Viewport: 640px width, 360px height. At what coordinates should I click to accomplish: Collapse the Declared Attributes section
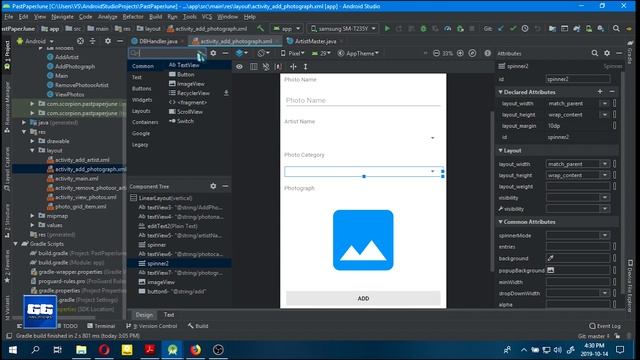coord(500,92)
